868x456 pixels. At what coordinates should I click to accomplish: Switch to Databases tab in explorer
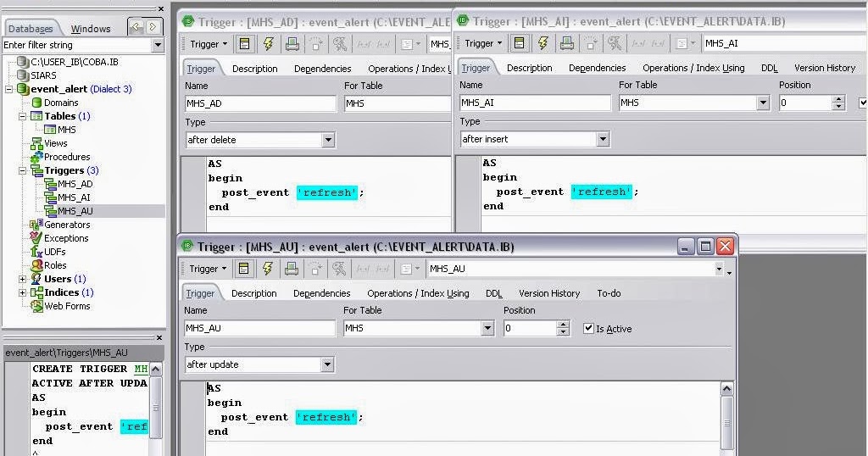(x=31, y=29)
